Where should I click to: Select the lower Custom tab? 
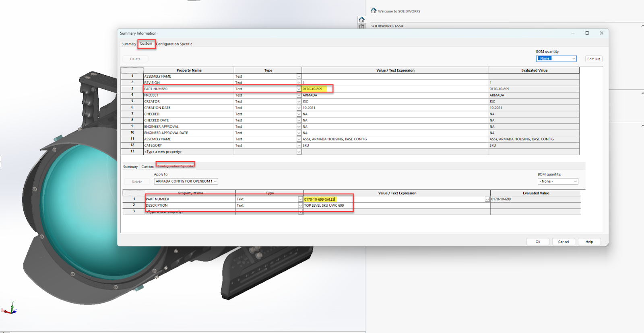click(x=147, y=166)
